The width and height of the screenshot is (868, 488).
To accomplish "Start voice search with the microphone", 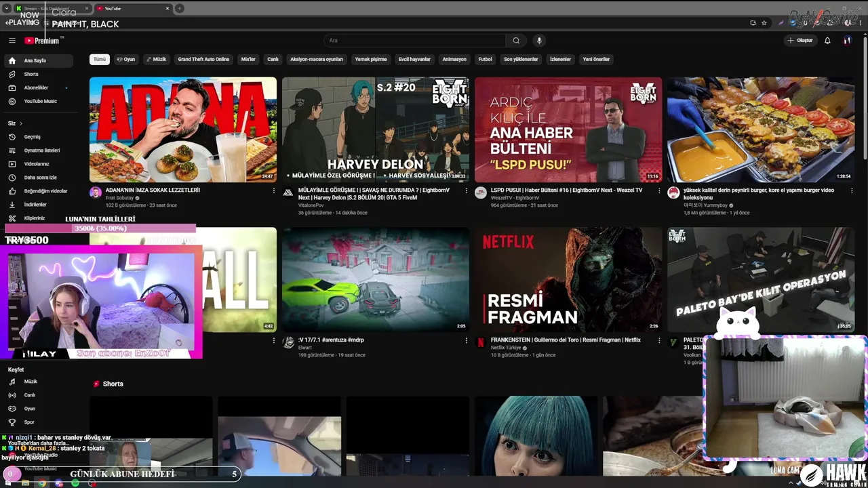I will [539, 41].
